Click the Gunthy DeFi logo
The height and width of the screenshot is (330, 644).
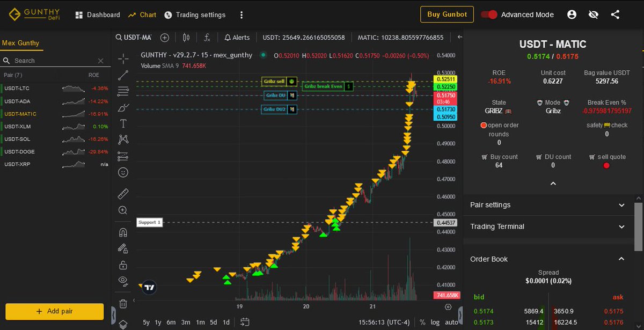point(34,14)
